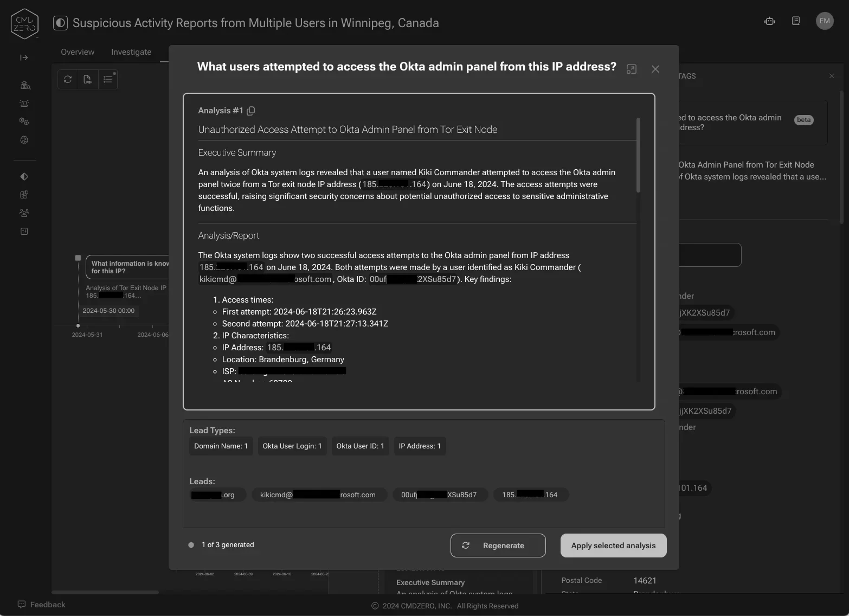Switch to the Overview tab
849x616 pixels.
pos(78,52)
